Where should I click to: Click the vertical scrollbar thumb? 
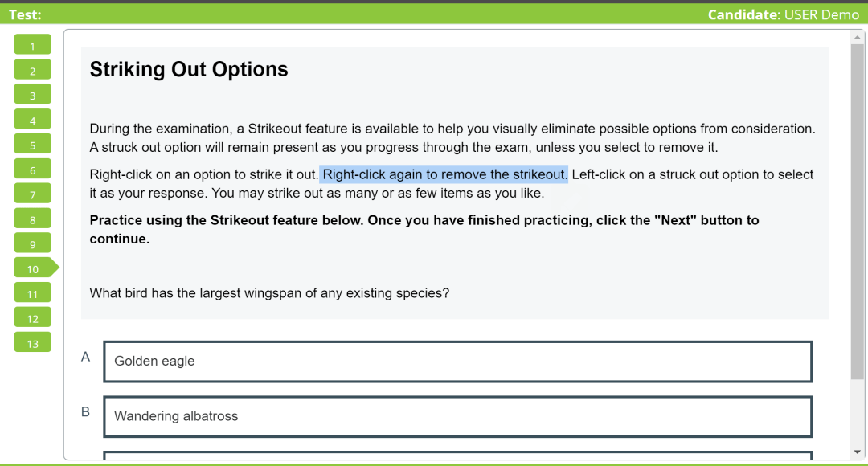point(858,212)
